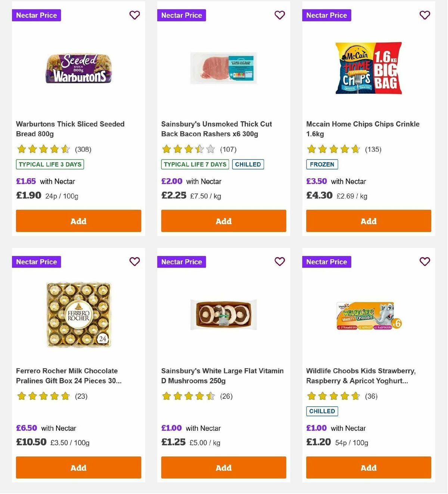
Task: Click the heart icon on Sainsbury's Bacon Rashers
Action: (x=280, y=15)
